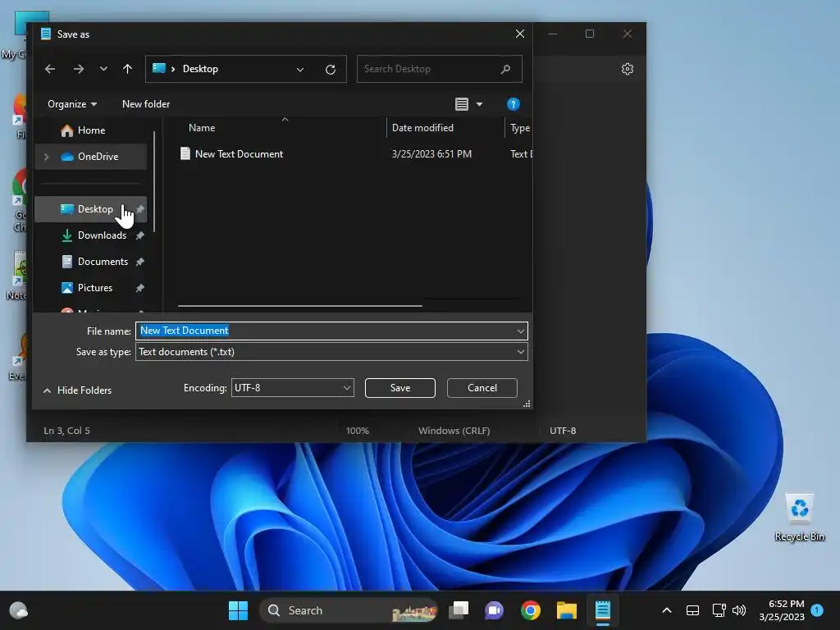Close the Save as dialog
This screenshot has height=630, width=840.
tap(519, 34)
